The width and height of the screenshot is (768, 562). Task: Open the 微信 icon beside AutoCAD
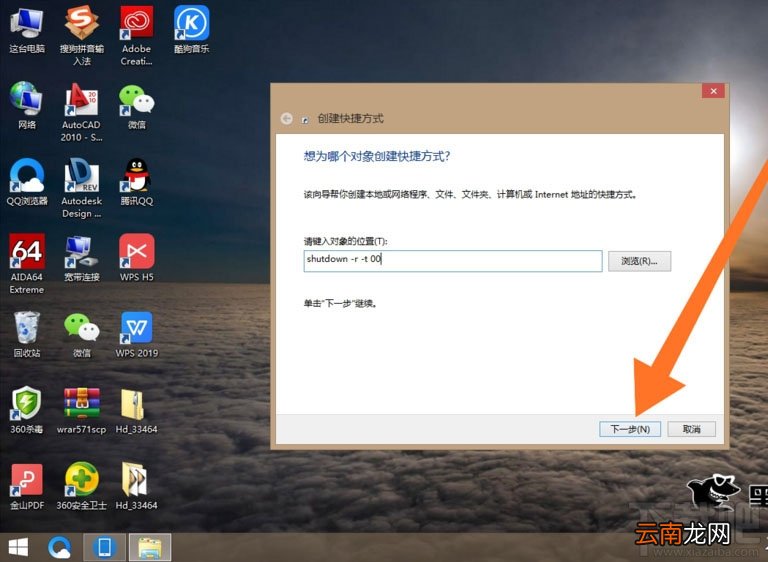tap(137, 106)
